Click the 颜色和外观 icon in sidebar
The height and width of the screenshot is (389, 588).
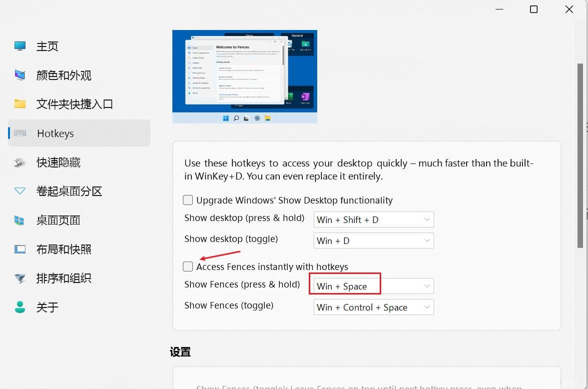point(20,75)
